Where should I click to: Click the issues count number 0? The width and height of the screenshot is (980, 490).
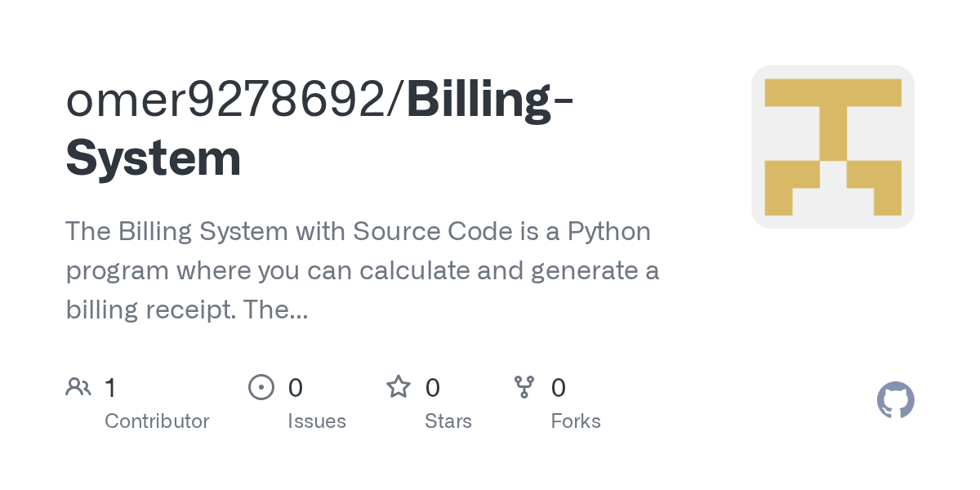click(296, 387)
